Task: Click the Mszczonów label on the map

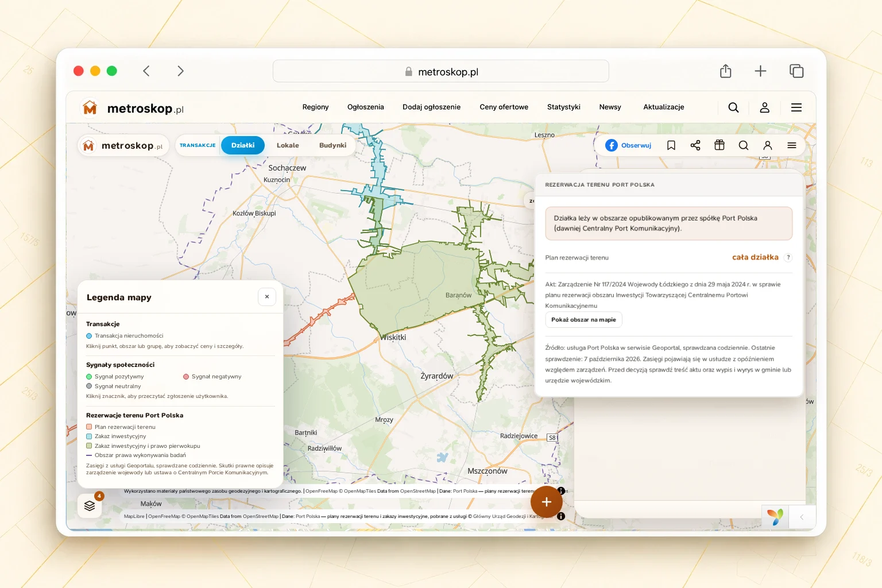Action: point(487,471)
